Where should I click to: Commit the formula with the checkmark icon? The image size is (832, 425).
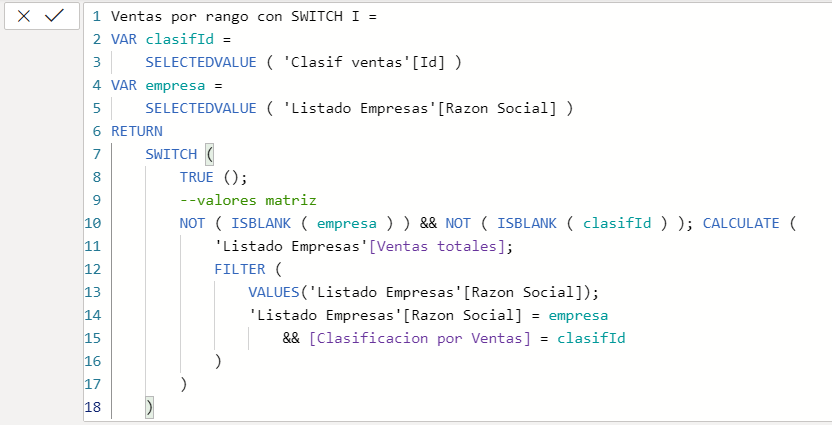click(55, 16)
